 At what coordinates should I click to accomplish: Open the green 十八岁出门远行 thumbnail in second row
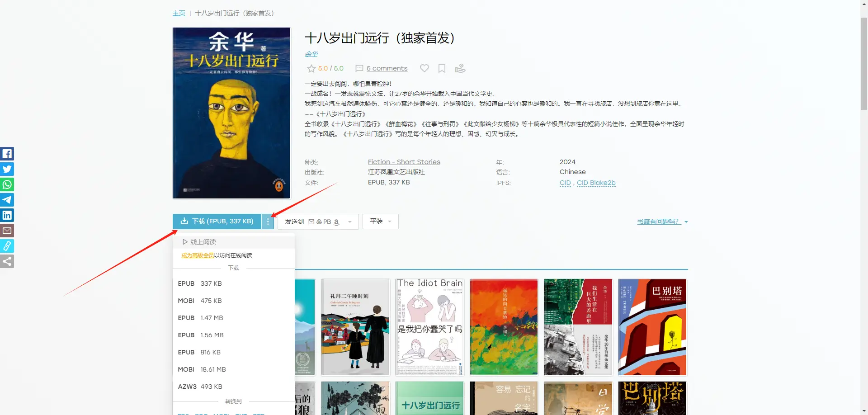click(x=430, y=398)
